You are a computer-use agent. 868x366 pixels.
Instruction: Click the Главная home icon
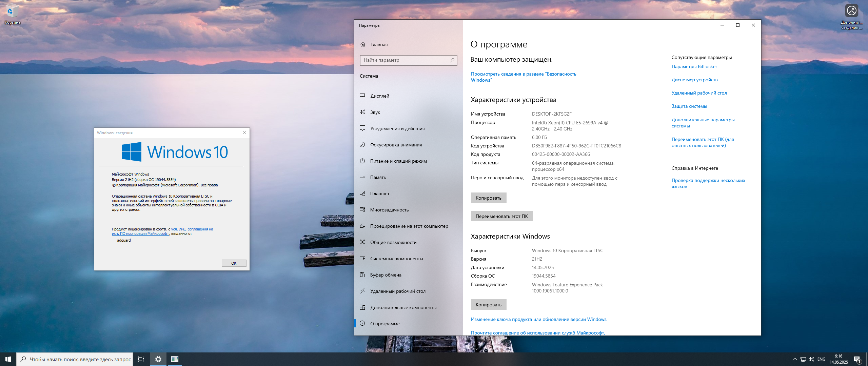pyautogui.click(x=363, y=44)
